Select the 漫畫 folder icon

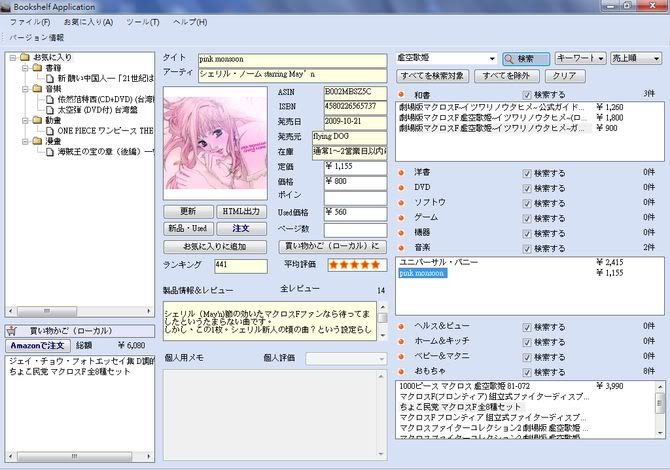[x=38, y=141]
